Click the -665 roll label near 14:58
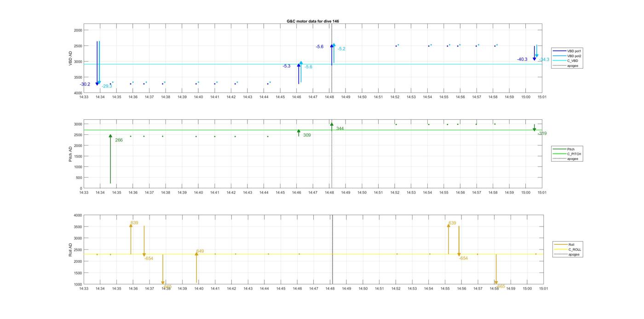 pos(500,286)
